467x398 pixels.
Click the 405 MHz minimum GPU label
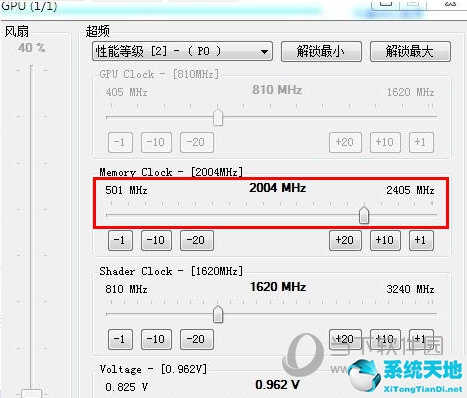pos(126,92)
